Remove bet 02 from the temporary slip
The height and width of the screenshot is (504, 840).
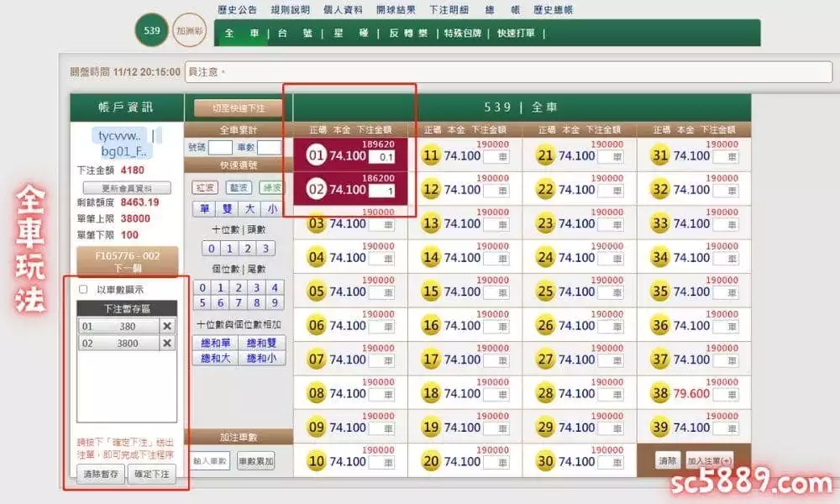pyautogui.click(x=167, y=344)
